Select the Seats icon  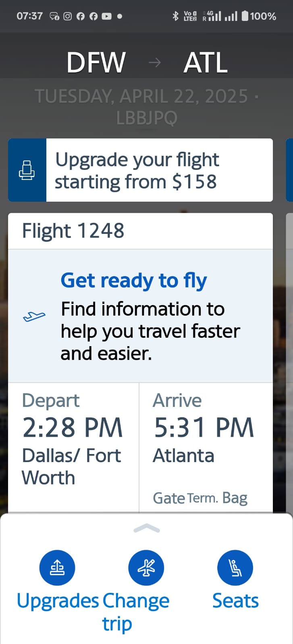pyautogui.click(x=235, y=567)
